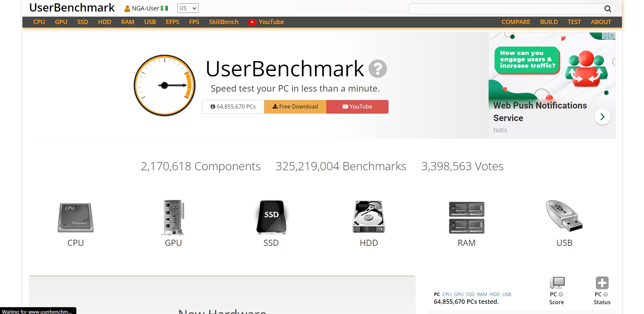Click the small PC tab label

tap(437, 294)
